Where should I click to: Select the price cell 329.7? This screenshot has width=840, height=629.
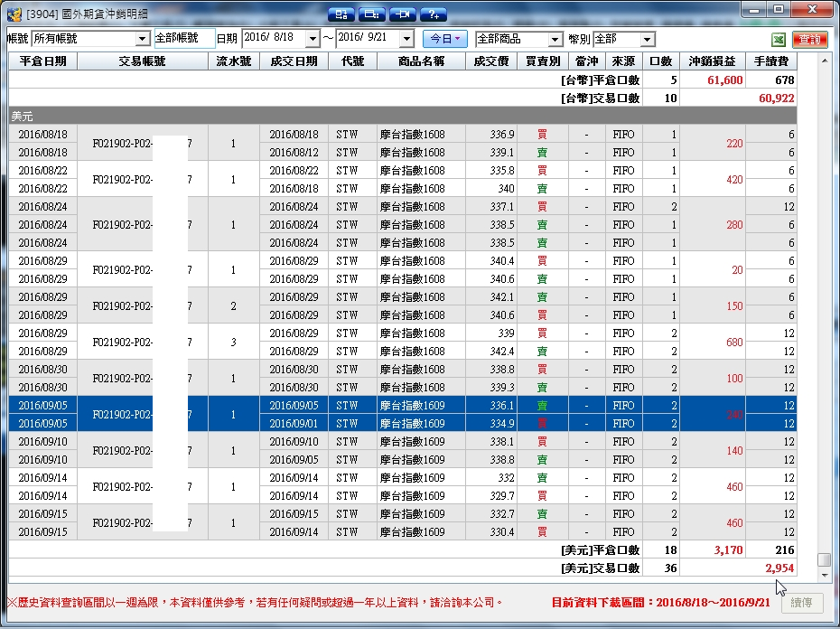click(491, 495)
